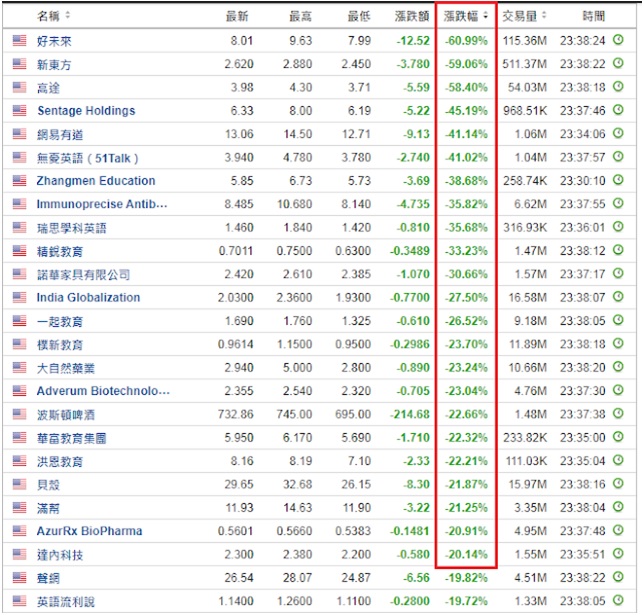Screen dimensions: 644x615
Task: Click the clock icon in 新東方 row
Action: point(618,63)
